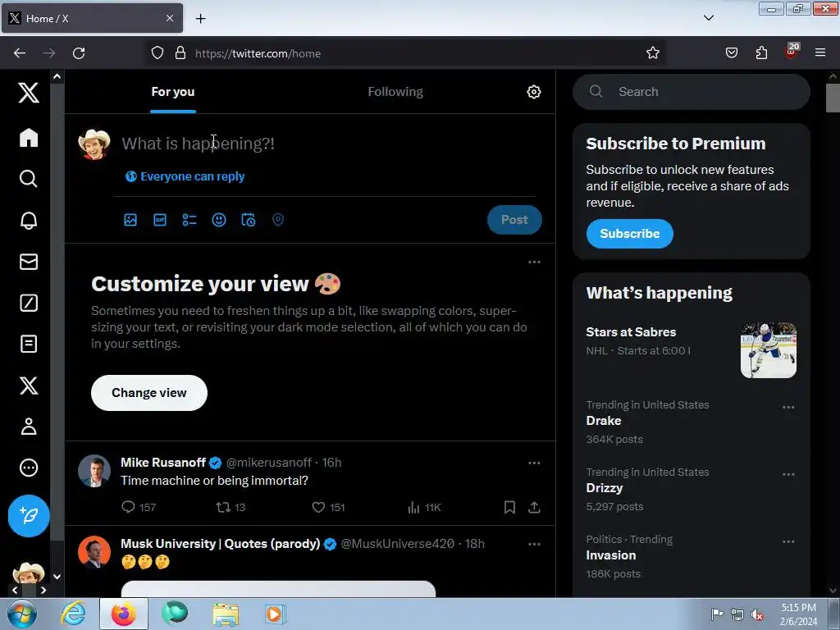The image size is (840, 630).
Task: Open more options on Customize your view card
Action: 534,262
